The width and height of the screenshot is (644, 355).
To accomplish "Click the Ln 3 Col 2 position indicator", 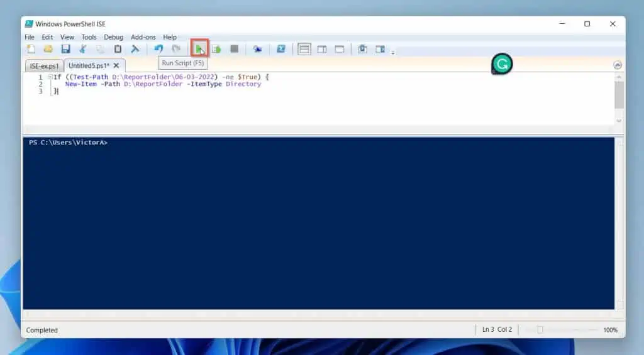I will (x=497, y=330).
